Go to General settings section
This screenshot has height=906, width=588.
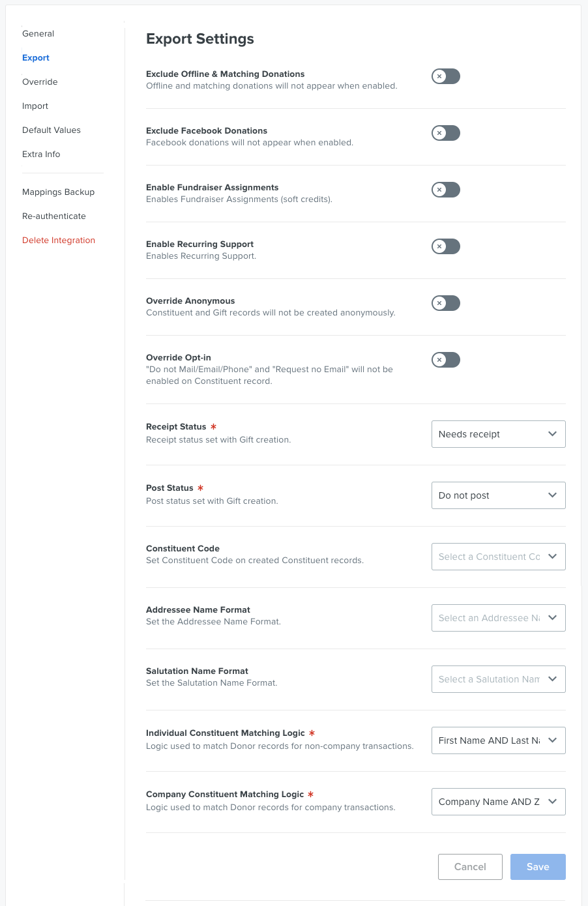coord(38,33)
